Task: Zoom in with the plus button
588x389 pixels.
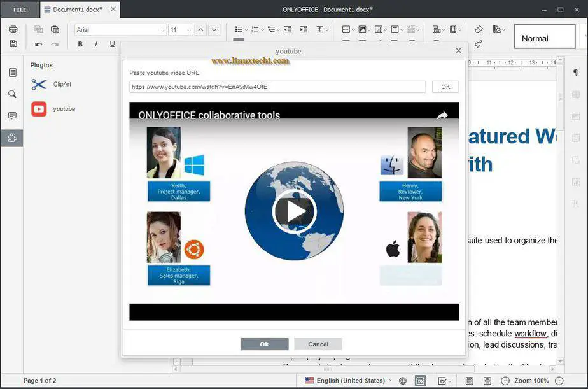Action: [x=559, y=381]
